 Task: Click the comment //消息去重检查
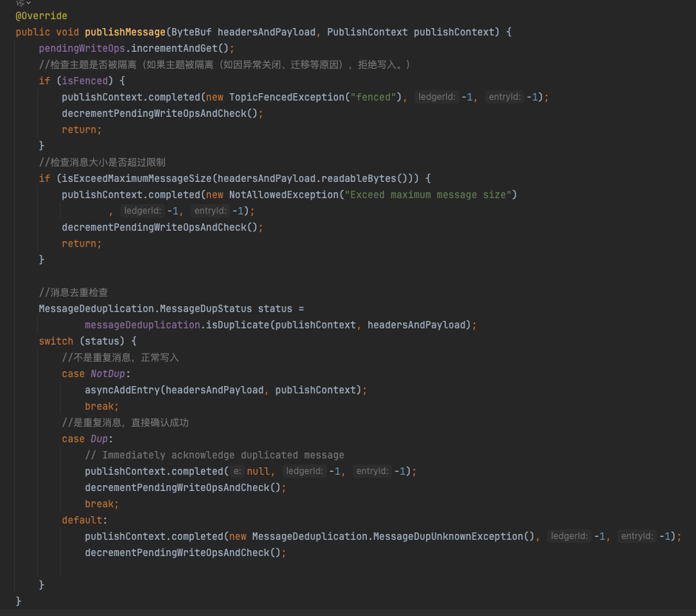[73, 292]
